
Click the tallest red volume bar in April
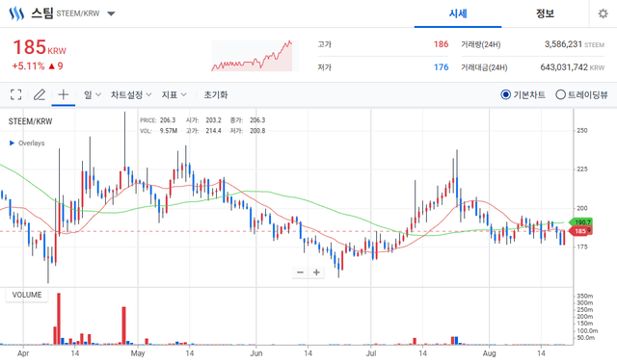(59, 319)
